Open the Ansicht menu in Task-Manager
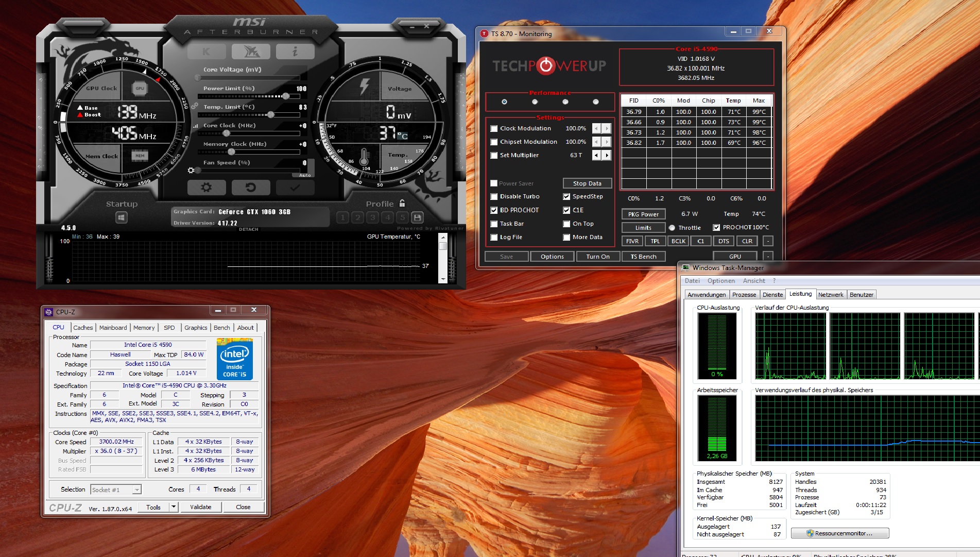 754,281
